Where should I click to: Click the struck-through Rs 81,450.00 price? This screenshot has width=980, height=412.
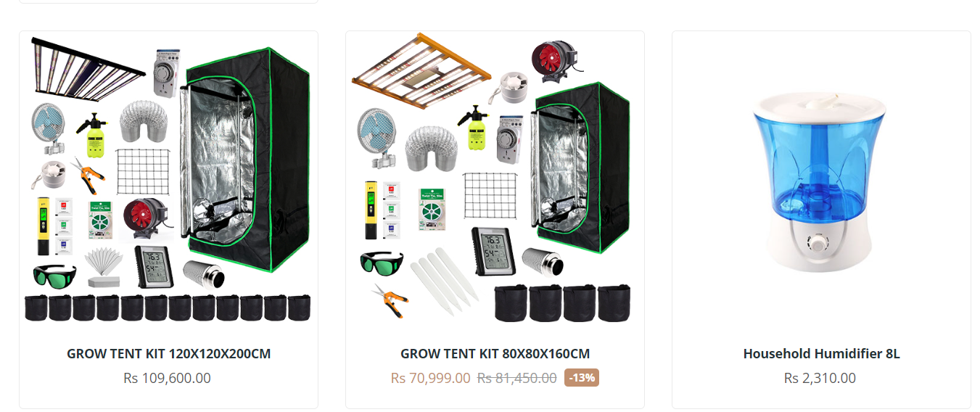[516, 378]
